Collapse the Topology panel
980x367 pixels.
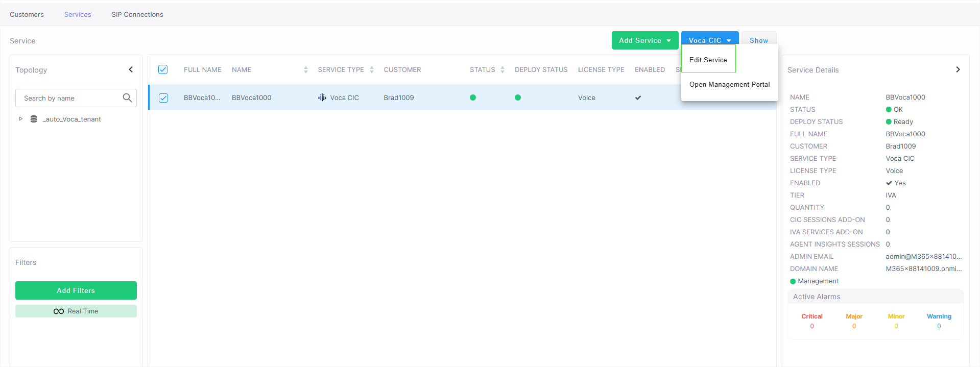coord(131,69)
